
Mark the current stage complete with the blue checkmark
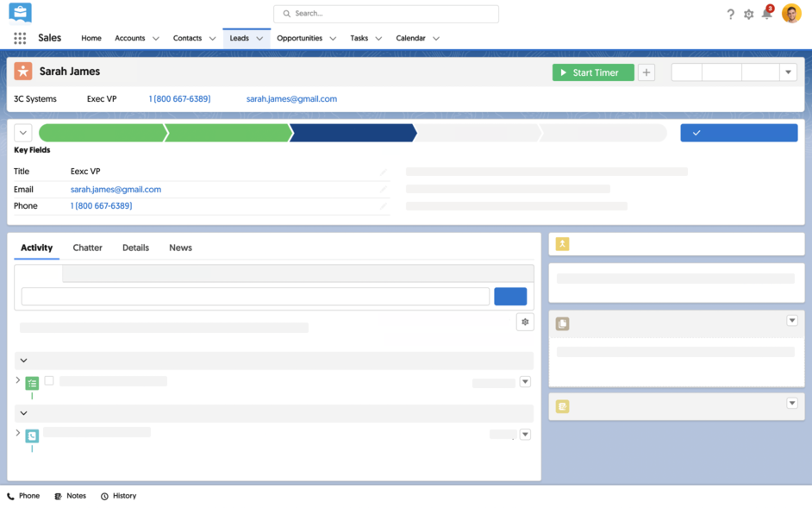pyautogui.click(x=739, y=132)
